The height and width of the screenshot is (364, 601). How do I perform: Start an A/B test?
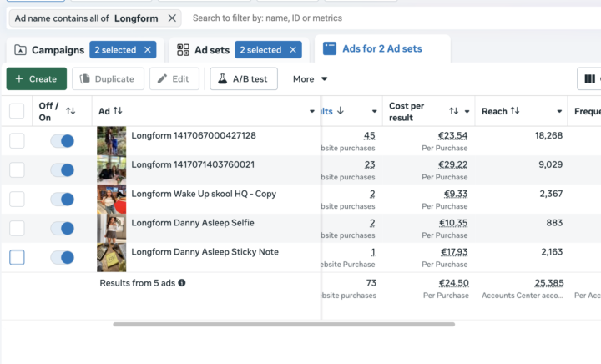point(244,79)
